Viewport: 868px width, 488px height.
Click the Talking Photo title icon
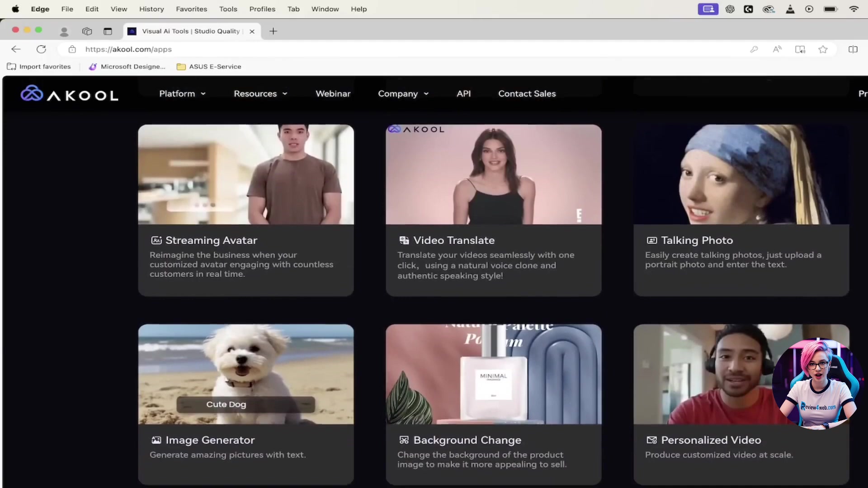pyautogui.click(x=652, y=240)
